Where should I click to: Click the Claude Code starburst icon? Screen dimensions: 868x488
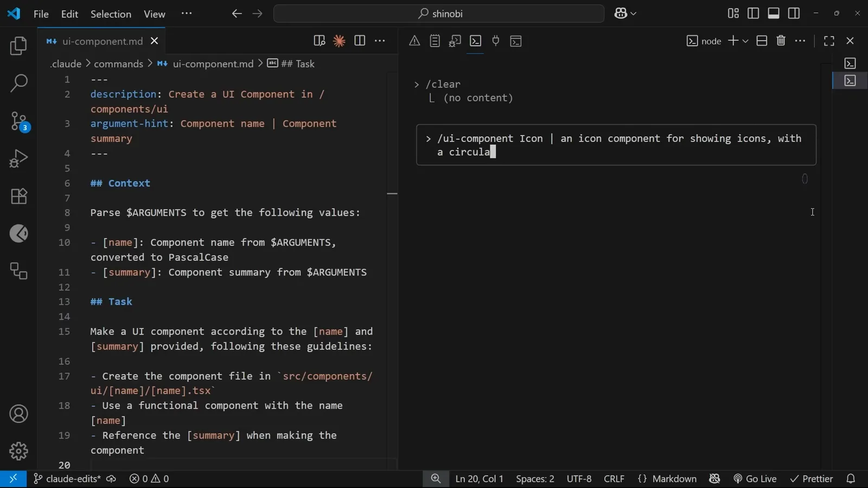point(339,41)
